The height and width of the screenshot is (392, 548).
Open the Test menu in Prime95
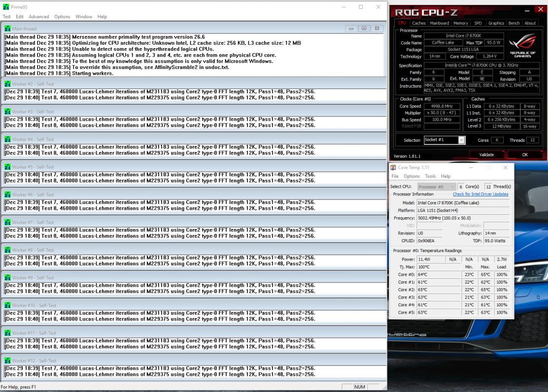[6, 16]
